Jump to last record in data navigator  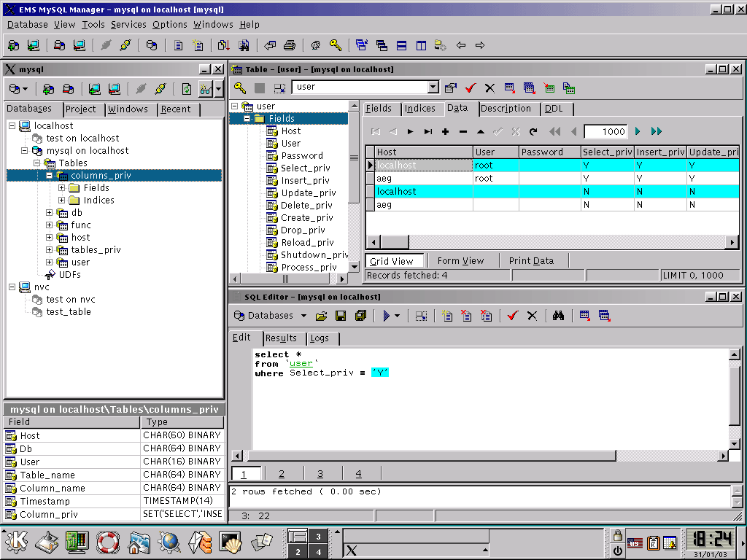[x=427, y=132]
